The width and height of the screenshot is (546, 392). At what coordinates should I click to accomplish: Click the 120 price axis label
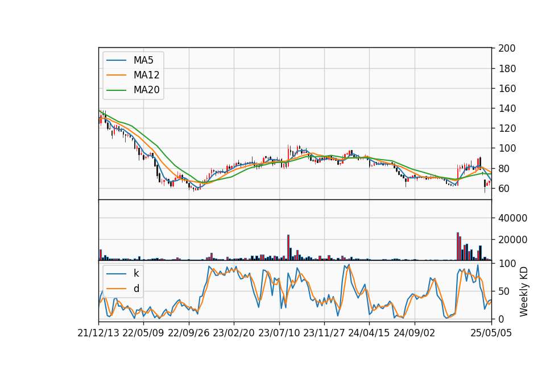tap(507, 128)
